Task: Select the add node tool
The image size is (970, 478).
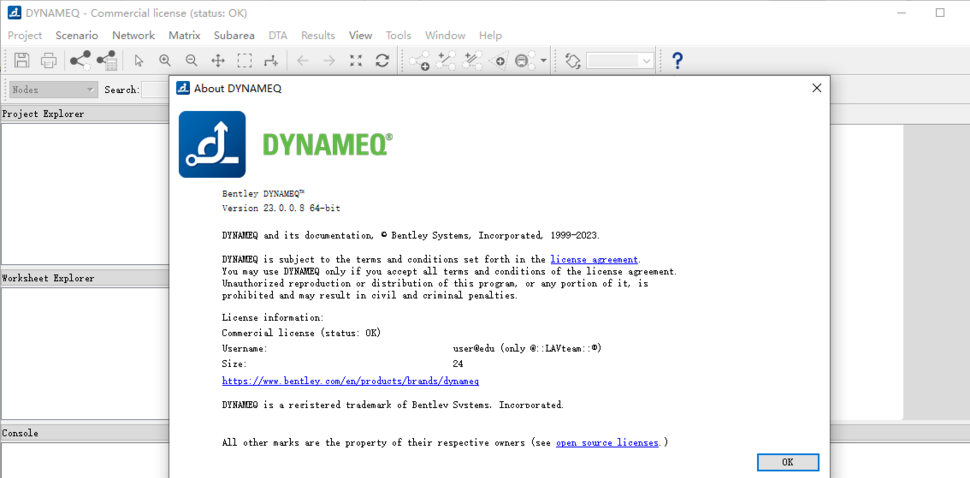Action: [x=419, y=61]
